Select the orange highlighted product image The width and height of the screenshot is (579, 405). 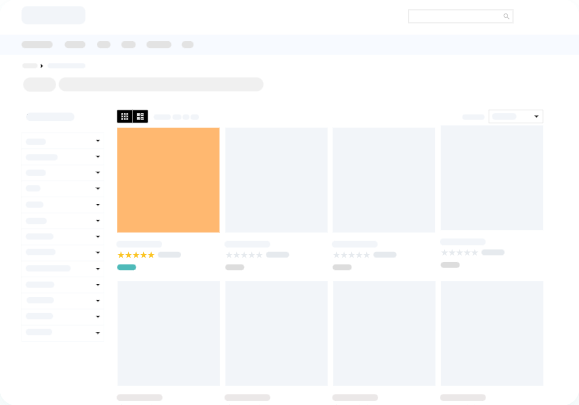point(168,180)
